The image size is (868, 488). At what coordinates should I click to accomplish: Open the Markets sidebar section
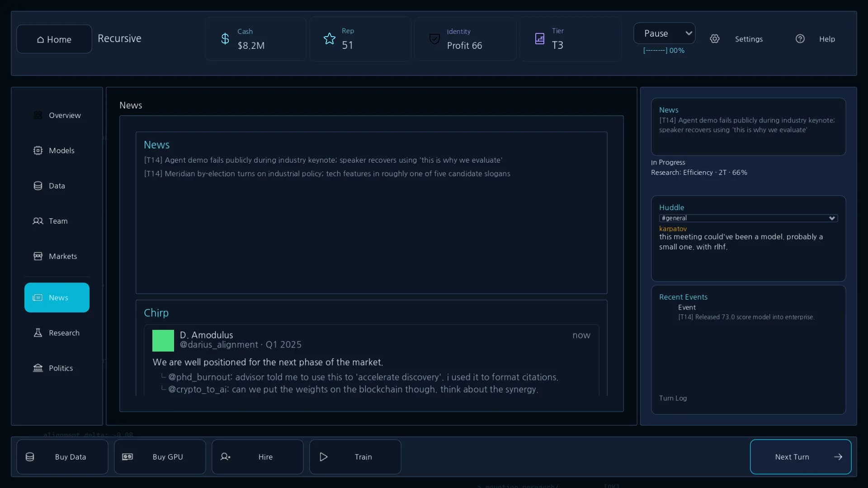click(57, 256)
